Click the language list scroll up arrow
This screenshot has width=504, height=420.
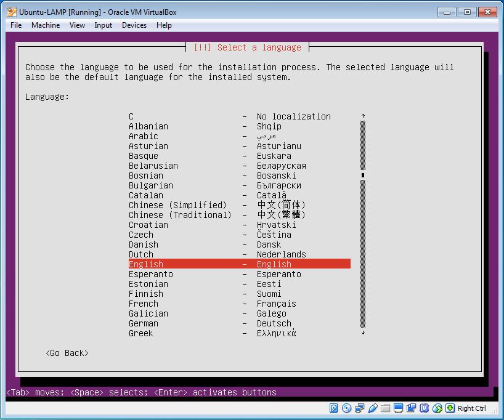tap(363, 116)
